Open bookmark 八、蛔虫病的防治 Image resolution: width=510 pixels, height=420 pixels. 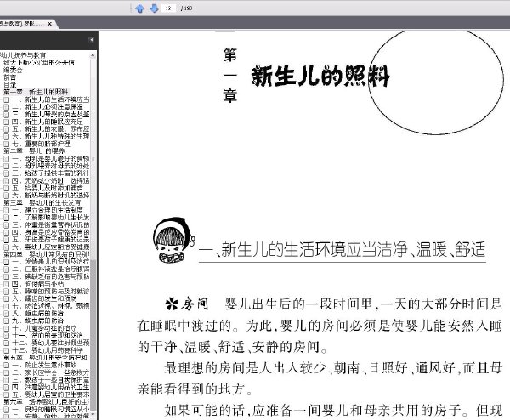[37, 314]
